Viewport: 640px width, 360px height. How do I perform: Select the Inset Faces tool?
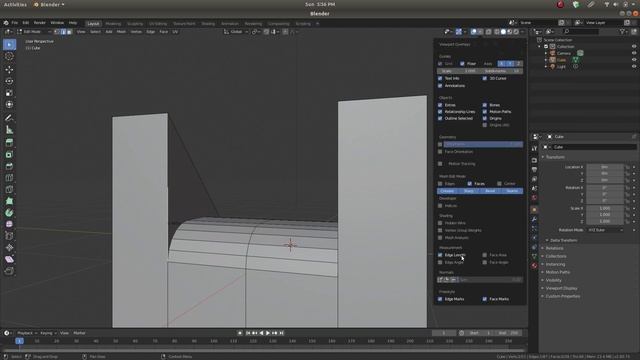pos(9,154)
